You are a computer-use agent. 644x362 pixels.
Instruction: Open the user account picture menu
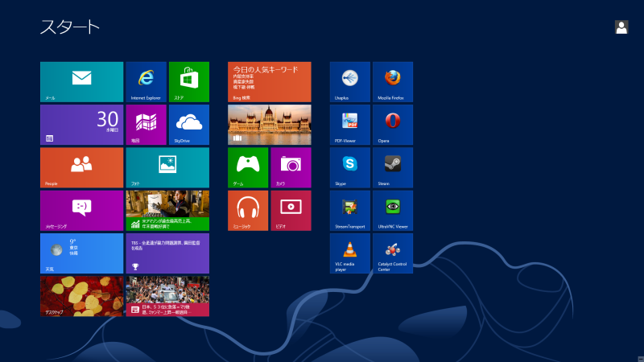click(x=621, y=27)
